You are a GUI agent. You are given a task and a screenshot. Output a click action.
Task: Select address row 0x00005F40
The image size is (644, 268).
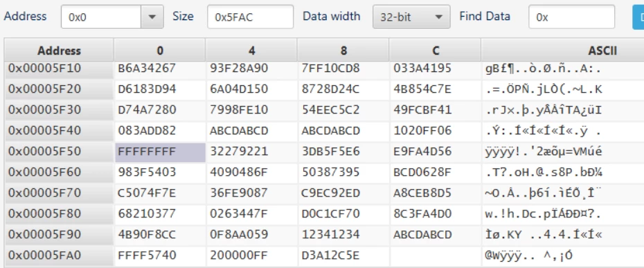tap(59, 131)
